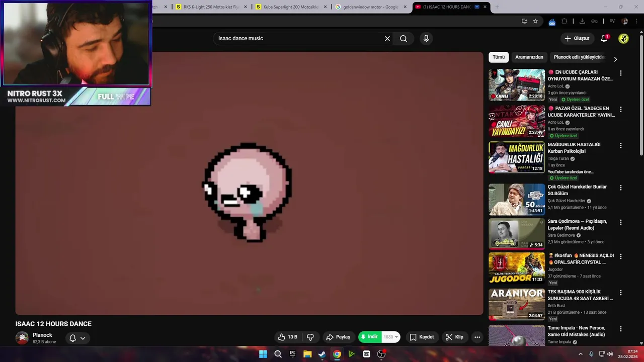
Task: Show more filter chips with right arrow
Action: tap(615, 59)
